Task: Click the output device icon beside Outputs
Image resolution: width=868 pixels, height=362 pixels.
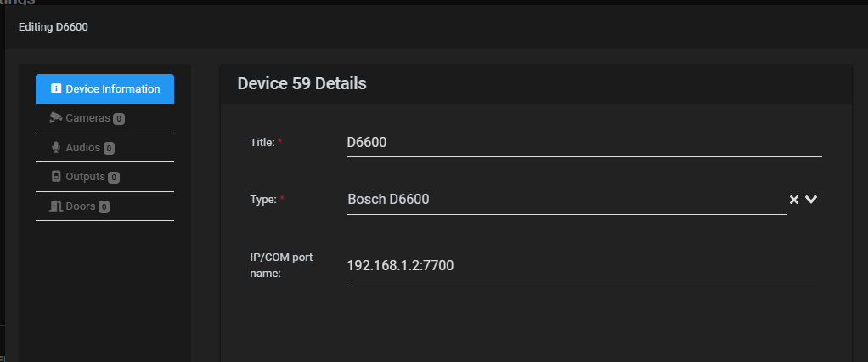Action: tap(56, 177)
